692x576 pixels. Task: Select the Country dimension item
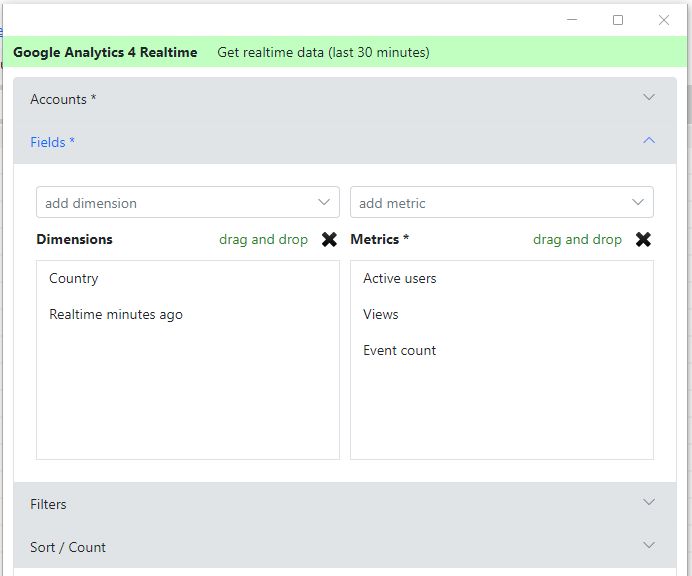coord(74,279)
